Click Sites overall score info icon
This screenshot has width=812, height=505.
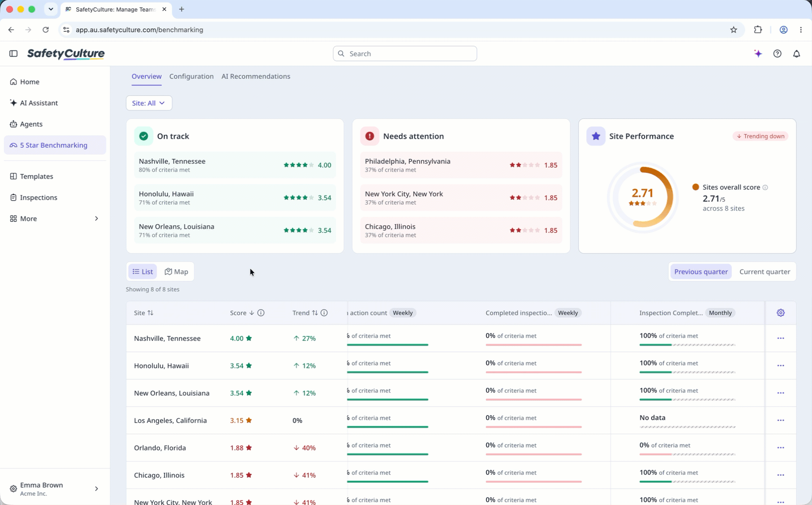click(x=765, y=187)
